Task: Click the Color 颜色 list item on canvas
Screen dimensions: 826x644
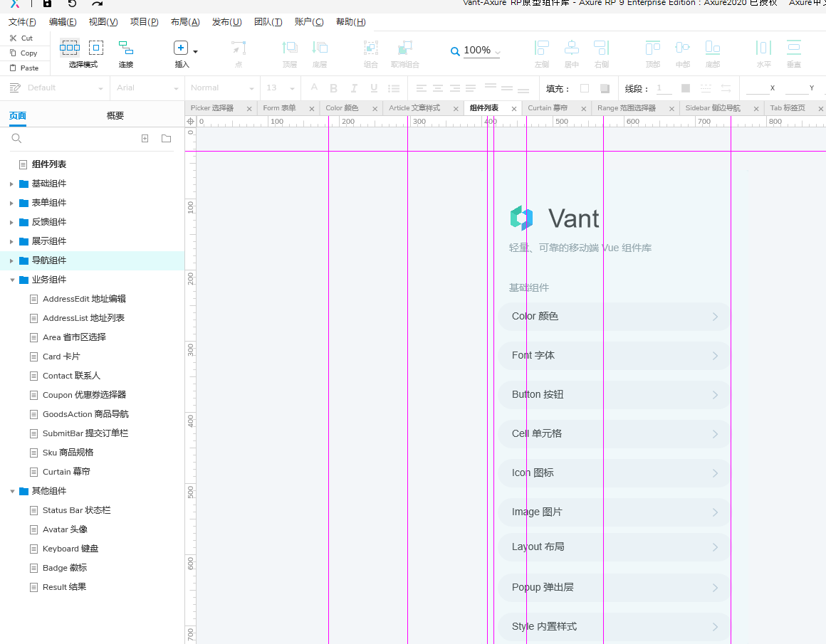Action: [x=614, y=317]
